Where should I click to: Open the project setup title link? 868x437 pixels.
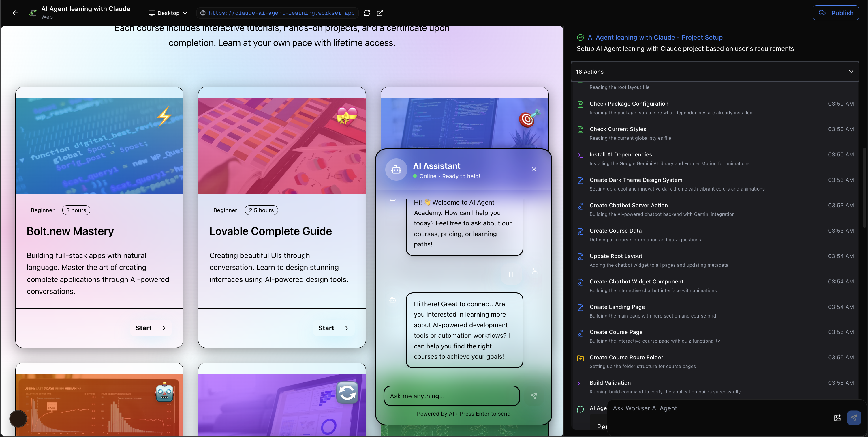coord(655,38)
